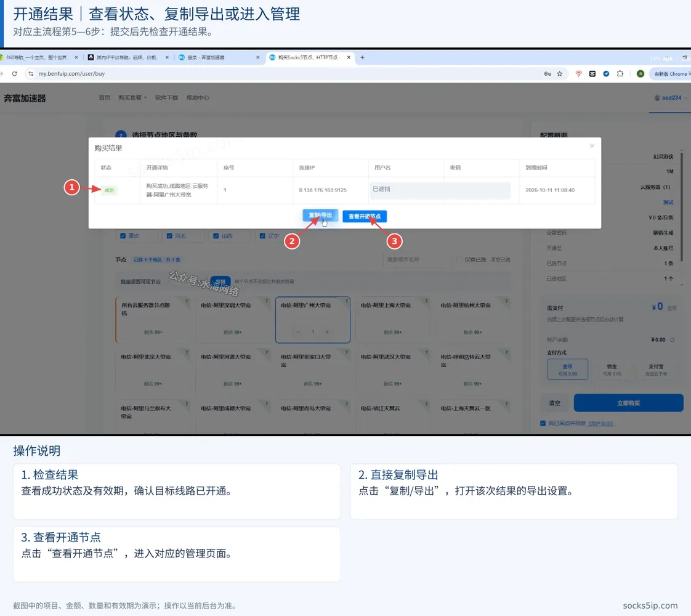The width and height of the screenshot is (691, 616).
Task: Reload the page with the browser refresh icon
Action: [x=15, y=73]
